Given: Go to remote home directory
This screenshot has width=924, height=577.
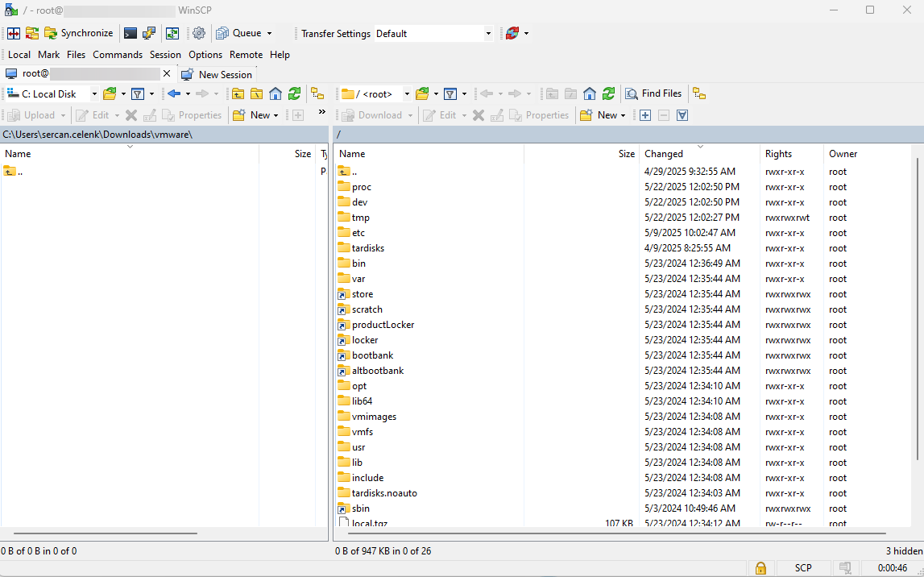Looking at the screenshot, I should tap(590, 93).
